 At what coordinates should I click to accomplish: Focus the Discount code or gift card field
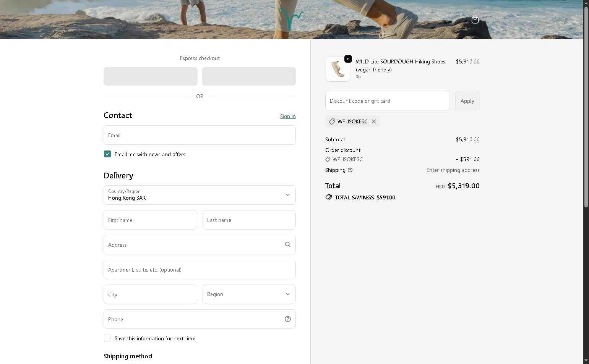click(x=388, y=101)
